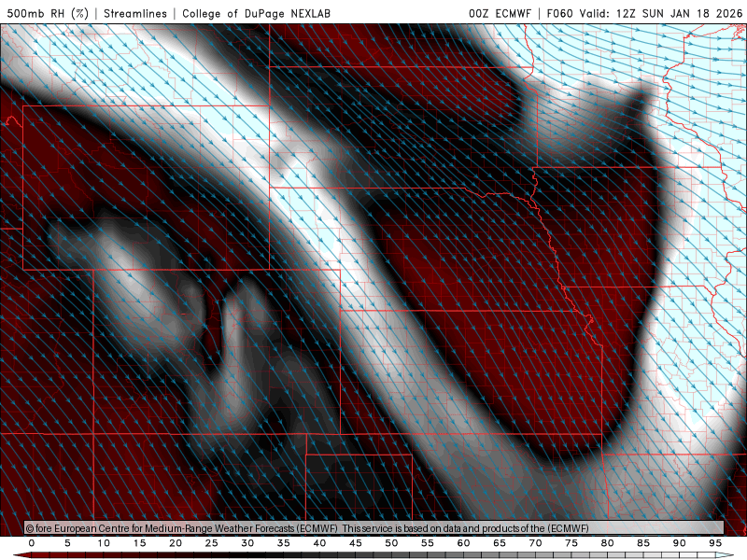Click the ECMWF copyright notice banner

click(374, 527)
